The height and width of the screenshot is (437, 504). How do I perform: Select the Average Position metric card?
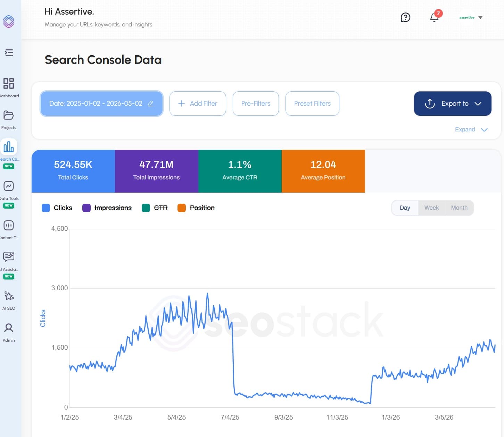click(323, 171)
